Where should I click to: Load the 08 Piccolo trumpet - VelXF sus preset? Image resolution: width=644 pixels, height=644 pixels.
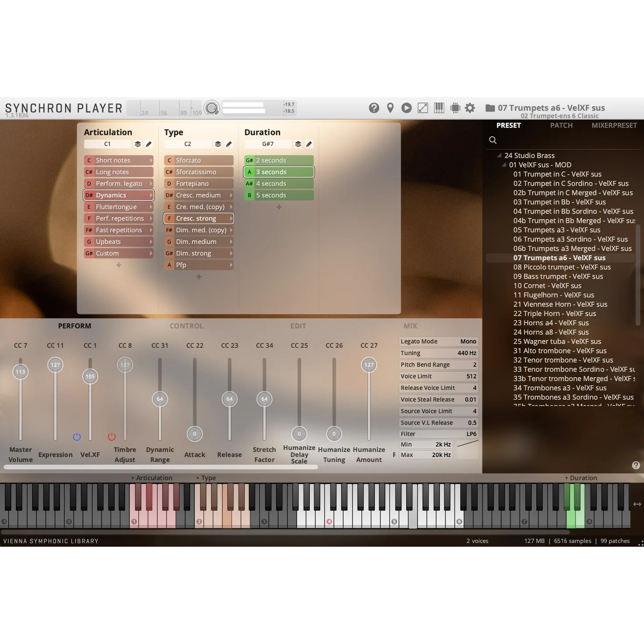562,267
